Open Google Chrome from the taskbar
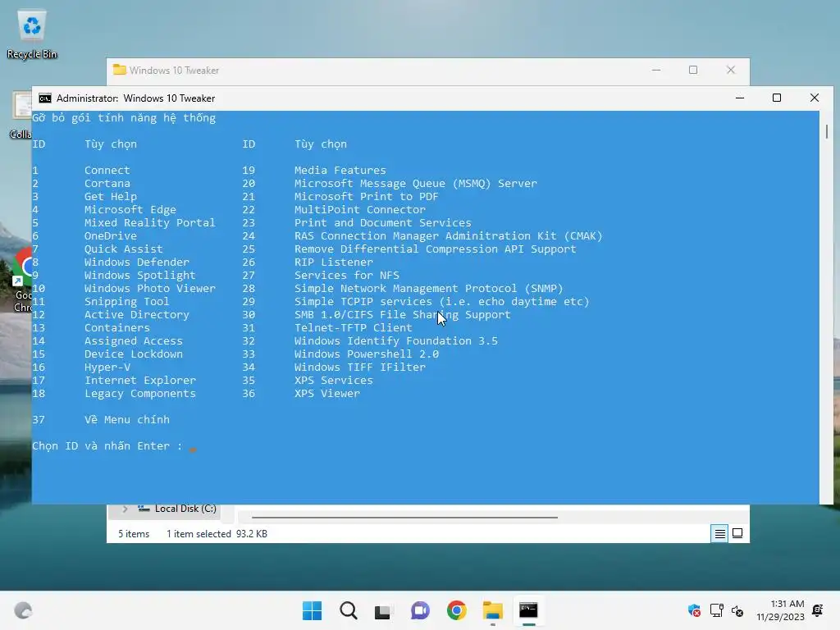Screen dimensions: 840x630 click(456, 610)
